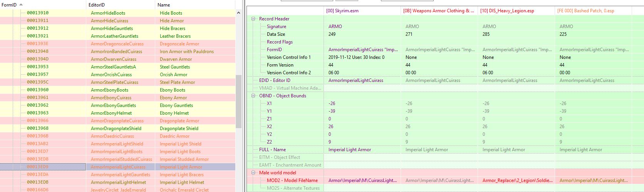The image size is (644, 192).
Task: Select the ArmorSteelPlateCuirass record
Action: coord(117,82)
